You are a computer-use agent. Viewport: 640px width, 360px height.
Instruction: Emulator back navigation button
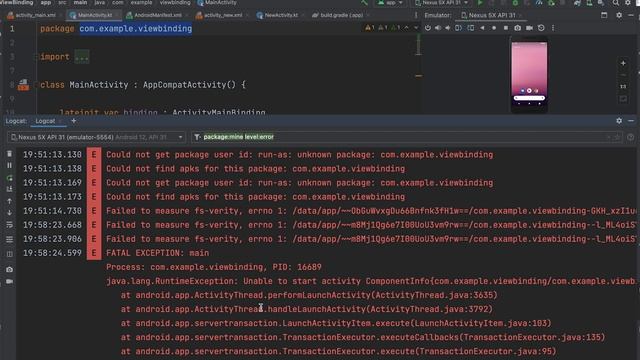(x=482, y=28)
